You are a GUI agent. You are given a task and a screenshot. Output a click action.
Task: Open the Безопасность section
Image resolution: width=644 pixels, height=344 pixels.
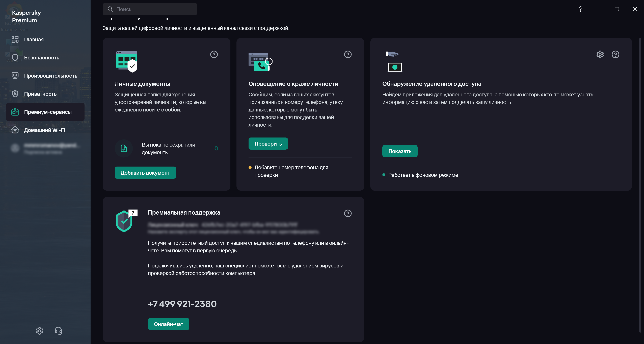pos(41,58)
